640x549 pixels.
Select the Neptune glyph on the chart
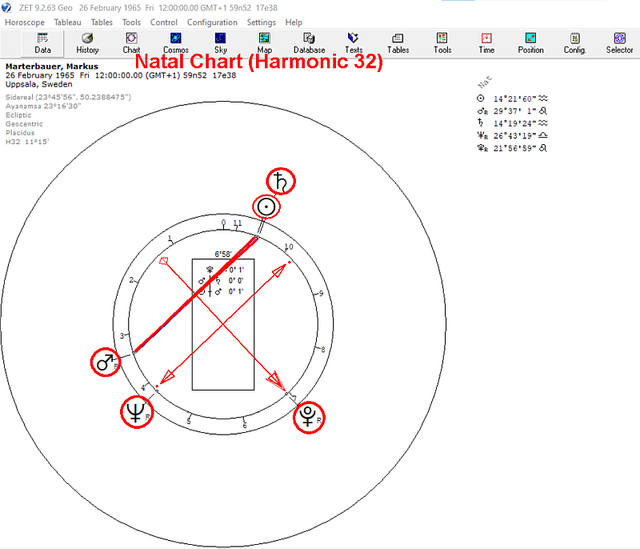tap(137, 411)
